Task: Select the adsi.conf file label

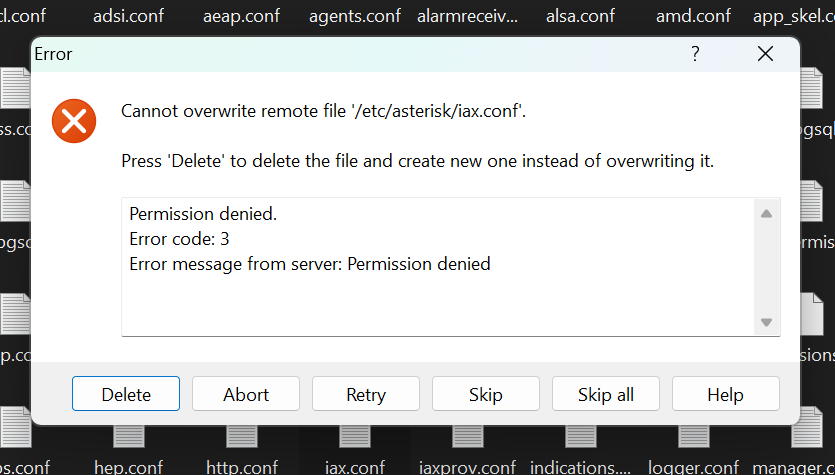Action: tap(128, 16)
